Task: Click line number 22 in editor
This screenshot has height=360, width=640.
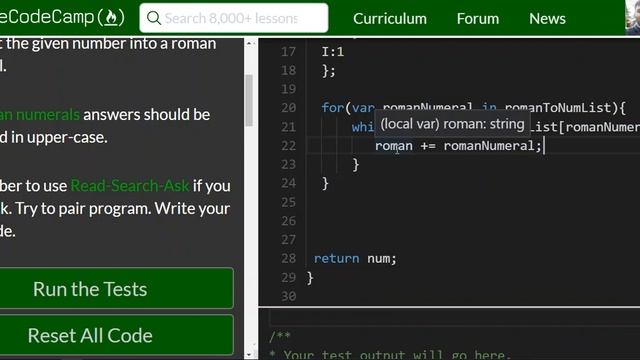Action: pos(288,146)
